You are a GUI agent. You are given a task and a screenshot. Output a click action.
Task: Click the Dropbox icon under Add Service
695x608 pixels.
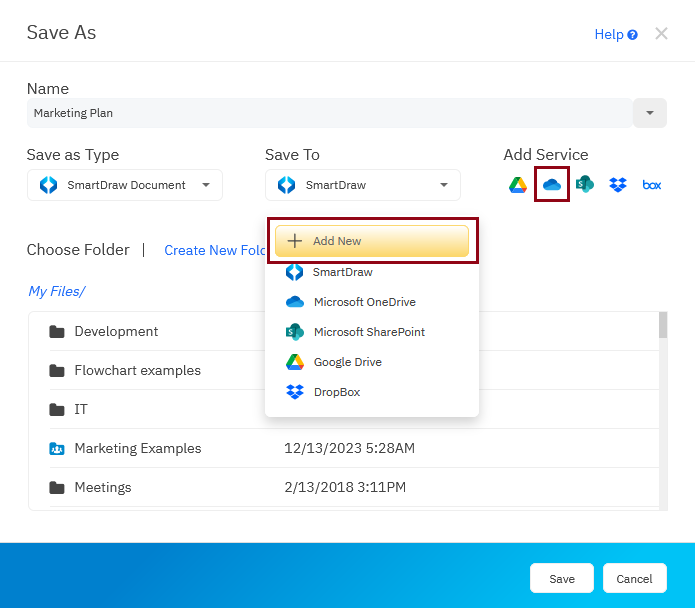pyautogui.click(x=618, y=185)
